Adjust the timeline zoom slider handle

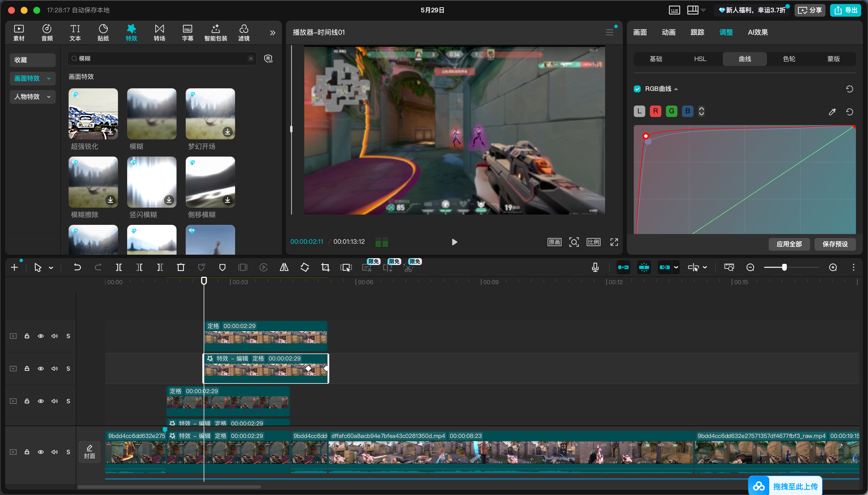point(784,267)
